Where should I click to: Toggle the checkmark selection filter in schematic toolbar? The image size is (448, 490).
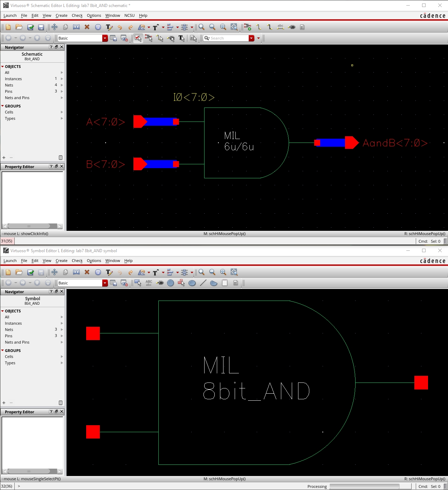tap(138, 38)
